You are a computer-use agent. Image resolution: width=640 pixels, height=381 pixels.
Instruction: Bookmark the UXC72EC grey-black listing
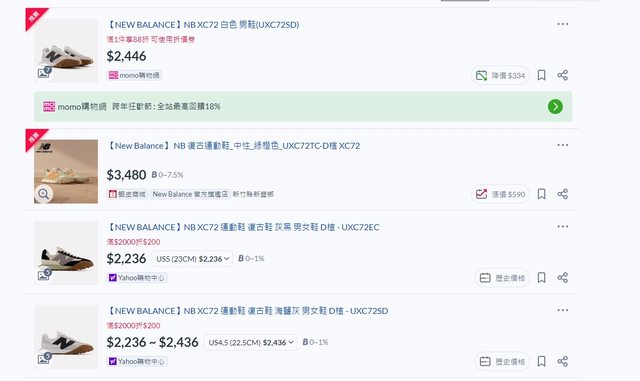pos(541,278)
